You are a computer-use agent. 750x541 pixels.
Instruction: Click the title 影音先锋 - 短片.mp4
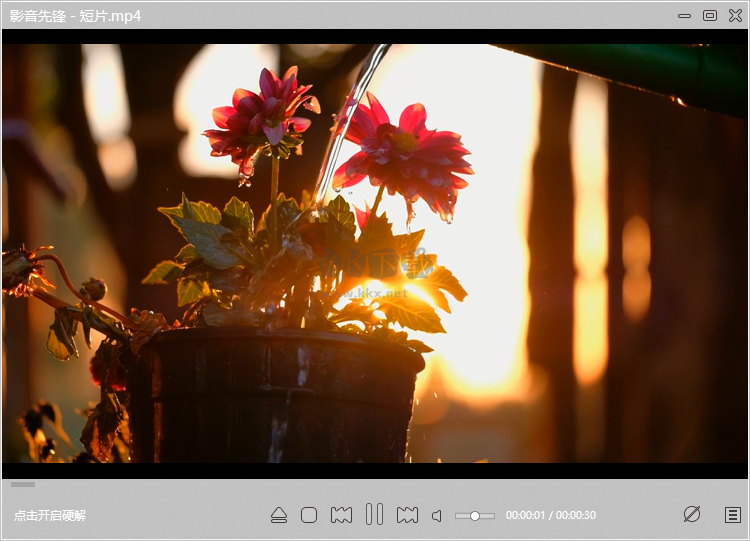coord(75,16)
